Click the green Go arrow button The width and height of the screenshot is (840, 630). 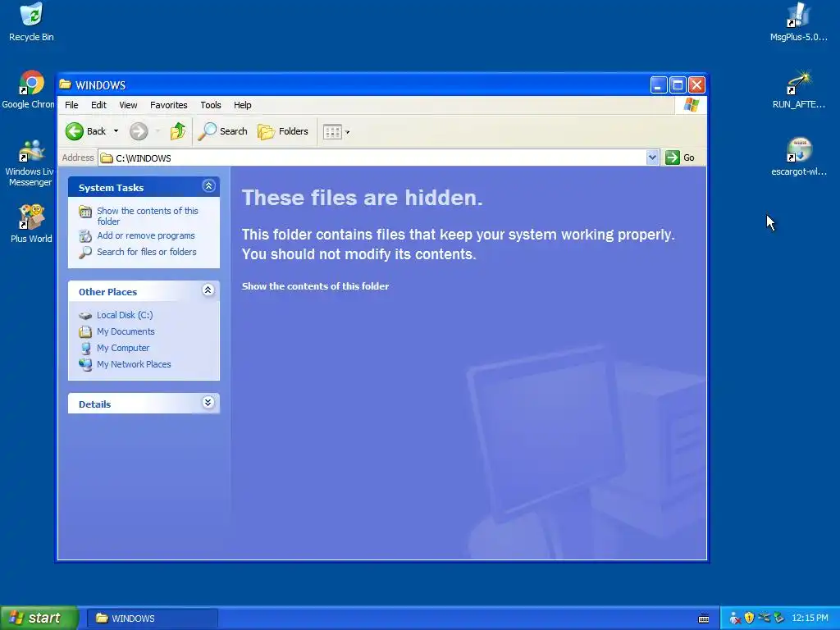[x=680, y=157]
